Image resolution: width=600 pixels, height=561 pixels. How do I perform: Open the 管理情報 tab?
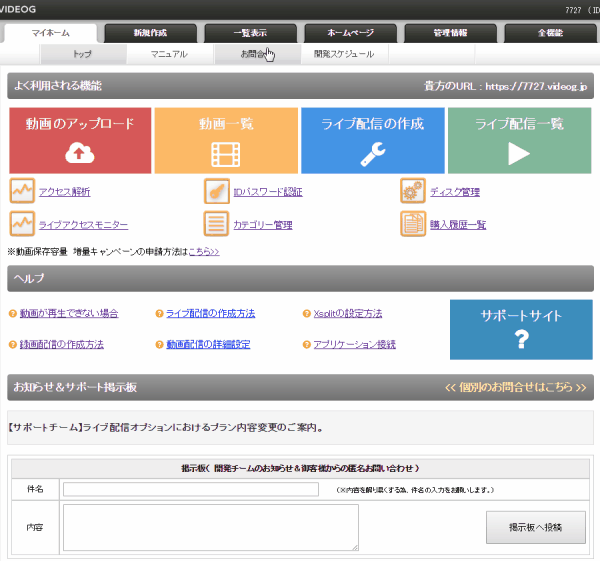(449, 33)
